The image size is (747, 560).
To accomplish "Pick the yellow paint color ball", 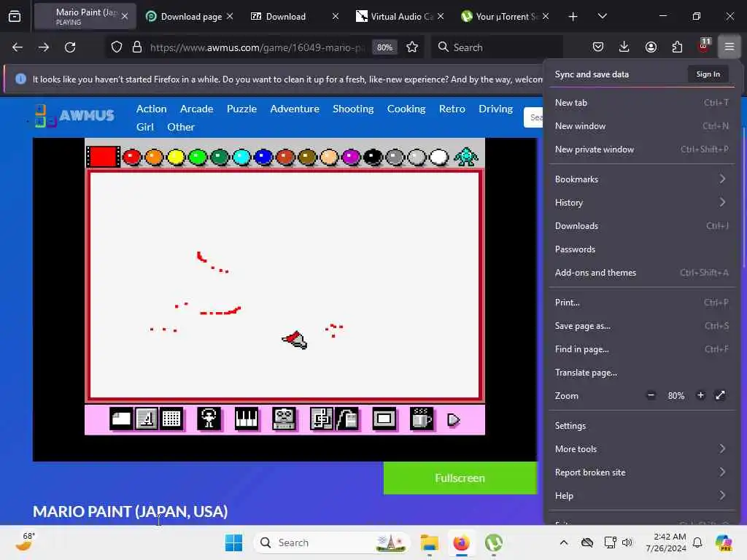I will [x=176, y=157].
